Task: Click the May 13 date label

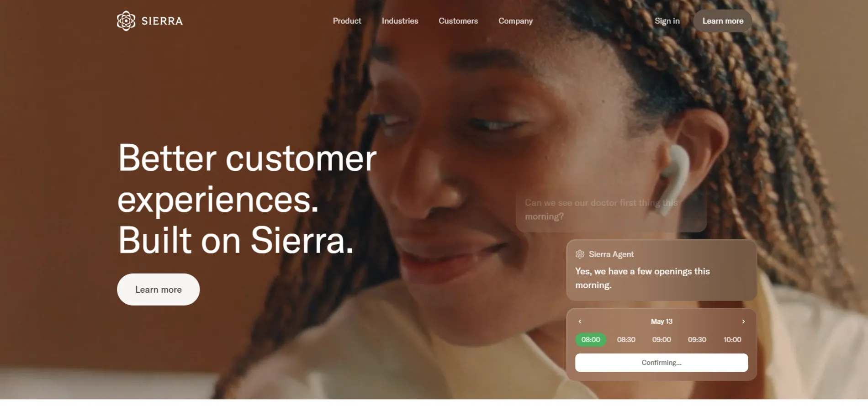Action: pyautogui.click(x=662, y=321)
